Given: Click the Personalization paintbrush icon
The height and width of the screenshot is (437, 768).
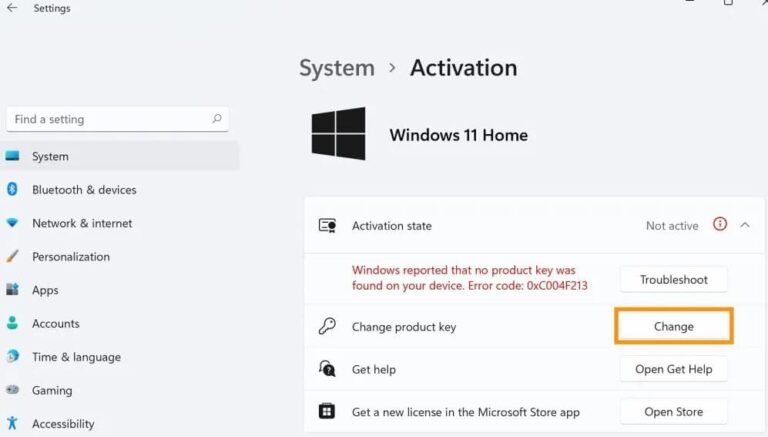Looking at the screenshot, I should tap(12, 257).
